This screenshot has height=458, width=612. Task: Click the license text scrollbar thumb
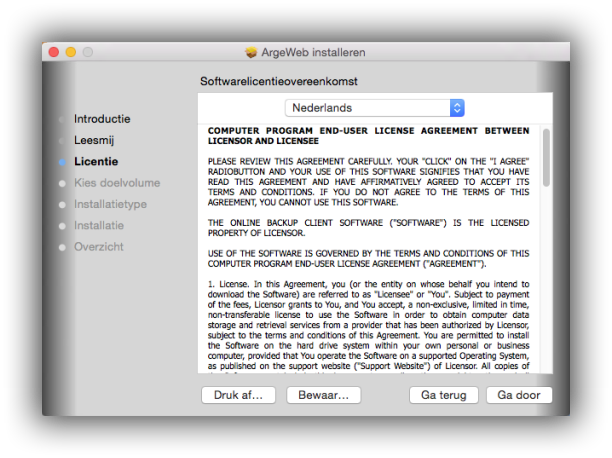546,158
